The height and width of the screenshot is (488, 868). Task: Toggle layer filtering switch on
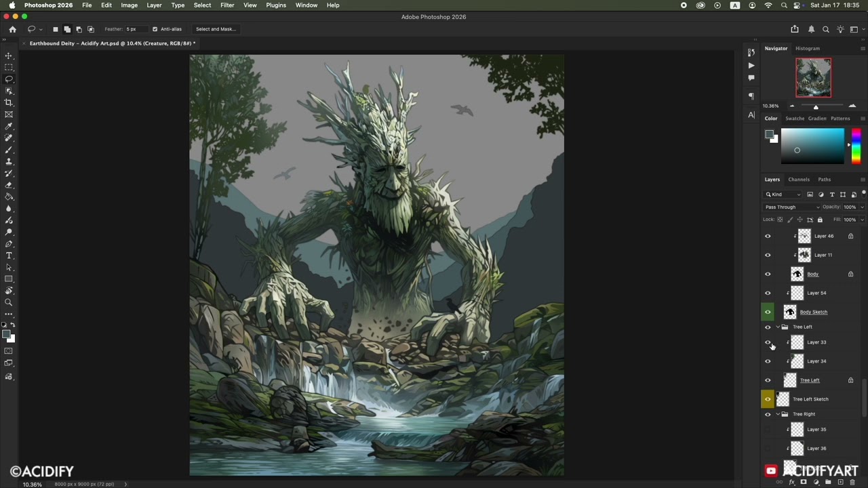point(864,194)
